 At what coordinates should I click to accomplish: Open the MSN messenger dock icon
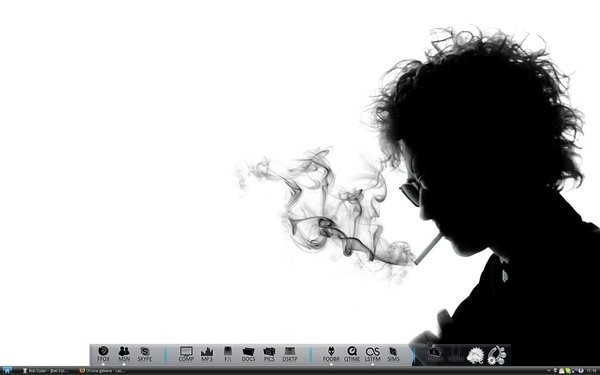coord(124,354)
